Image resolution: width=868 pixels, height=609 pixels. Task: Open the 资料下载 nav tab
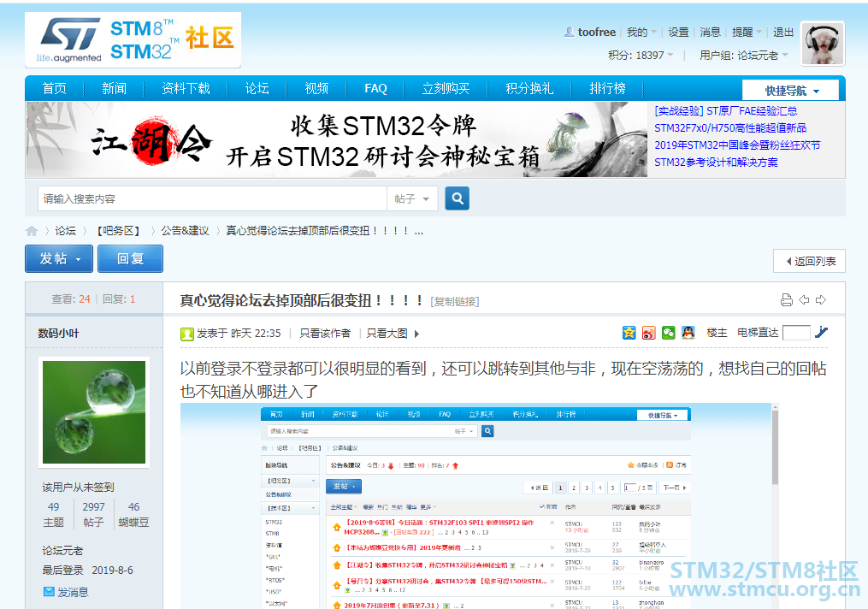[186, 89]
